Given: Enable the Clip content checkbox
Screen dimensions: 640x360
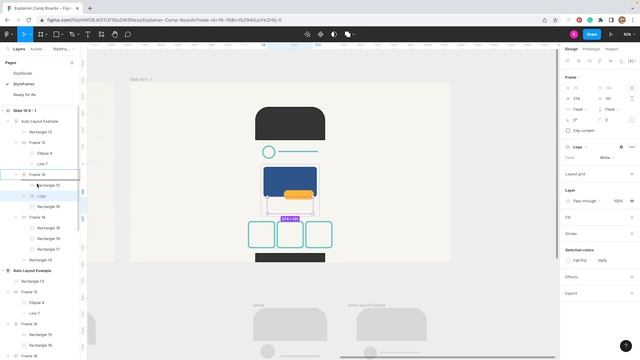Looking at the screenshot, I should (568, 131).
